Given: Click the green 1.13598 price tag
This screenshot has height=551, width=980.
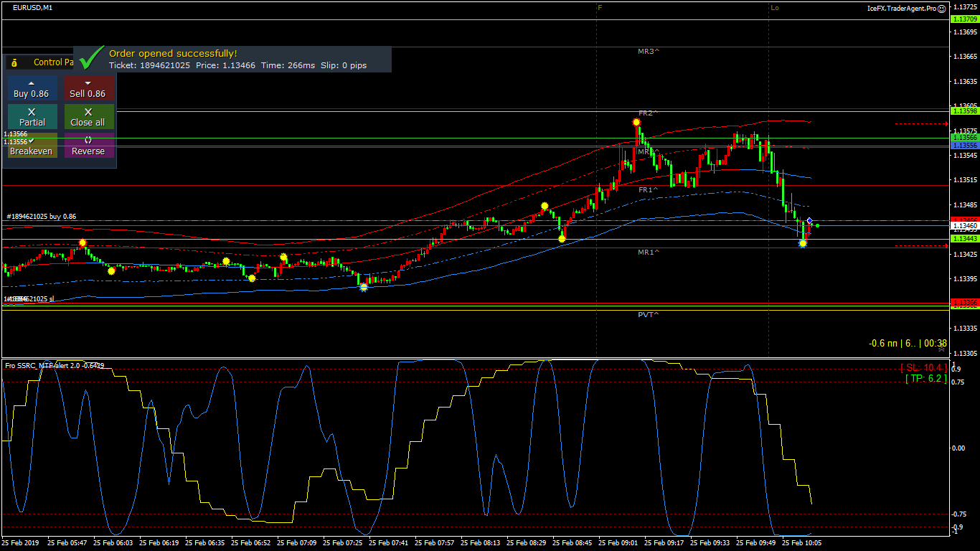Looking at the screenshot, I should tap(964, 110).
